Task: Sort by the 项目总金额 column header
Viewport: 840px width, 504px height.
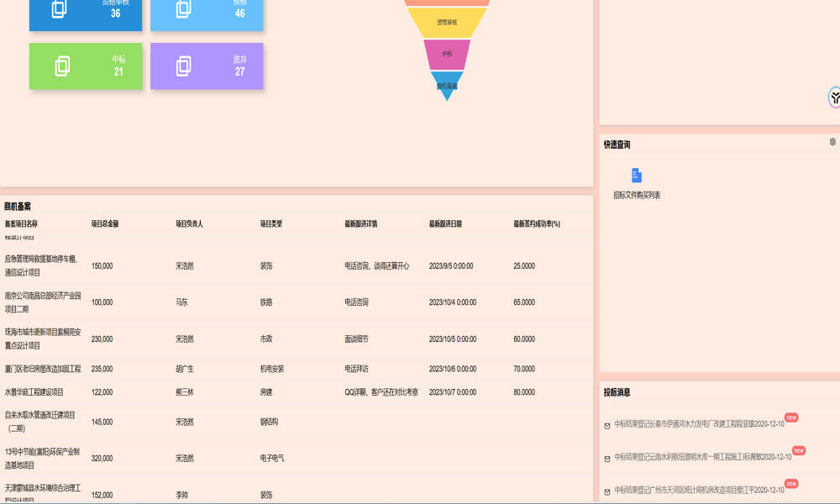Action: [x=105, y=224]
